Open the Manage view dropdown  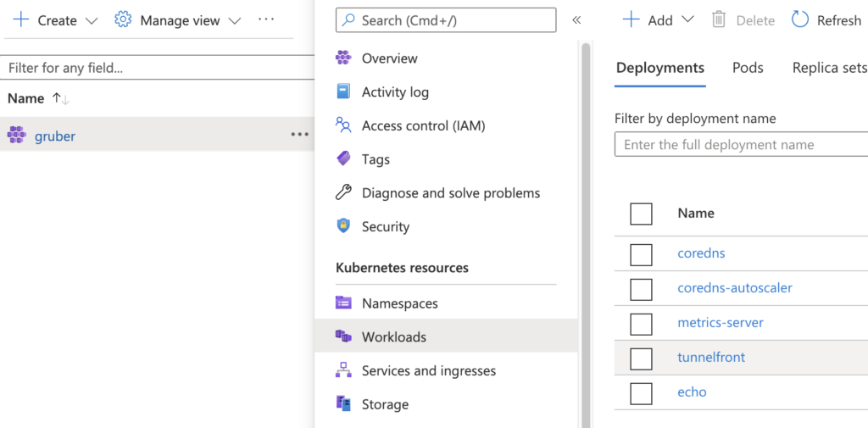[x=178, y=20]
